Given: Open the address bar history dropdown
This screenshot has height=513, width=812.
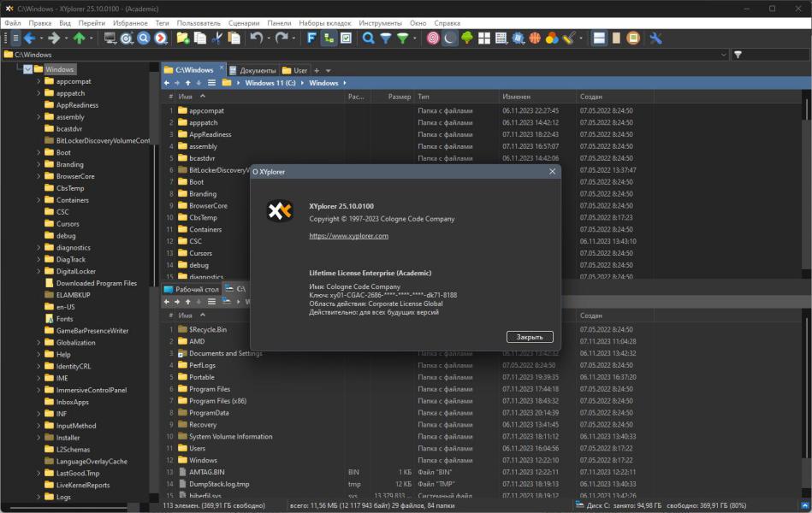Looking at the screenshot, I should tap(724, 55).
